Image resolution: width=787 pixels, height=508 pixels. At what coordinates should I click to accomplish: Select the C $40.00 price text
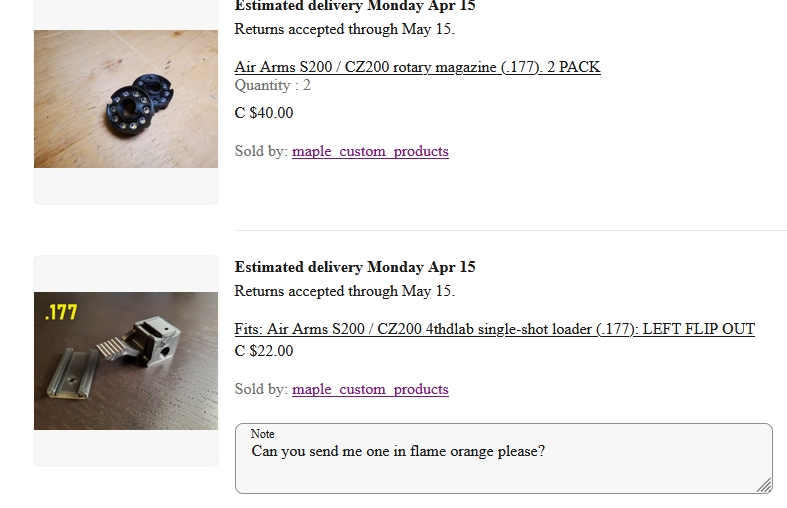(264, 112)
